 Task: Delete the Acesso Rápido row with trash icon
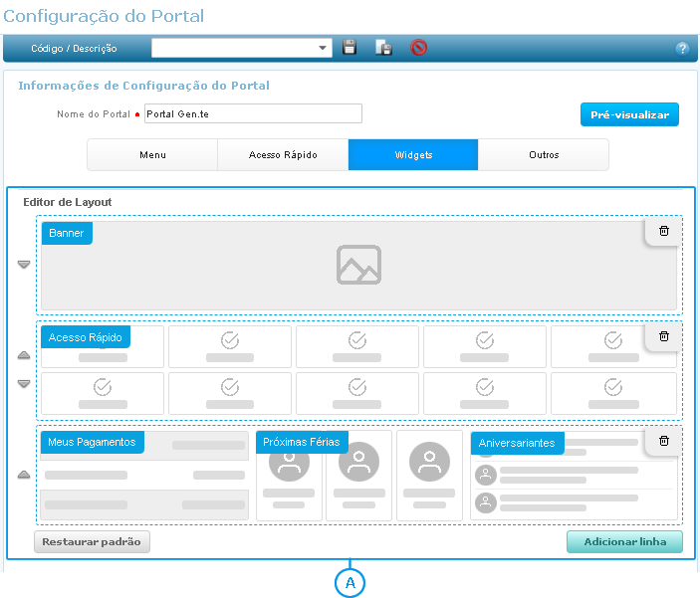[664, 336]
